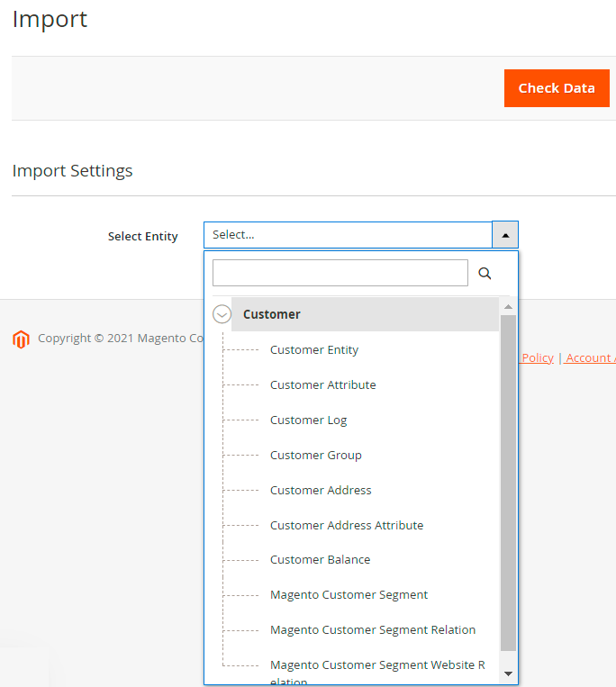Type in the entity search field

click(340, 274)
